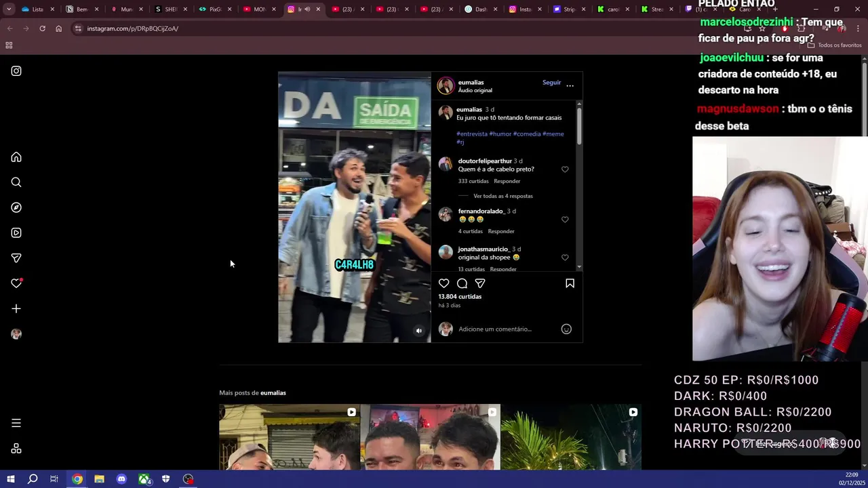Open Windows Start menu

coord(10,479)
